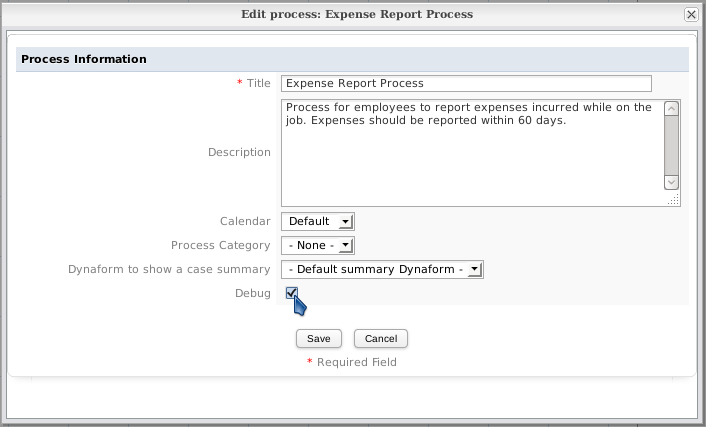
Task: Click the Description scrollbar down arrow
Action: point(672,182)
